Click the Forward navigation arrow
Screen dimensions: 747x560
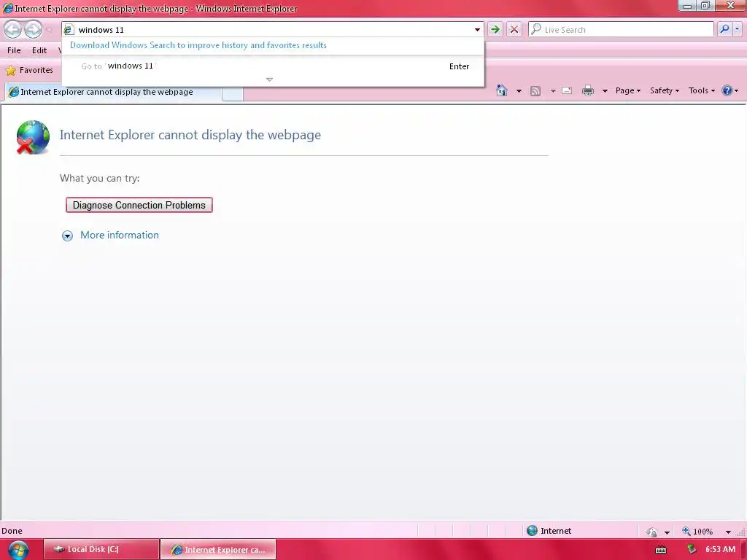point(33,29)
